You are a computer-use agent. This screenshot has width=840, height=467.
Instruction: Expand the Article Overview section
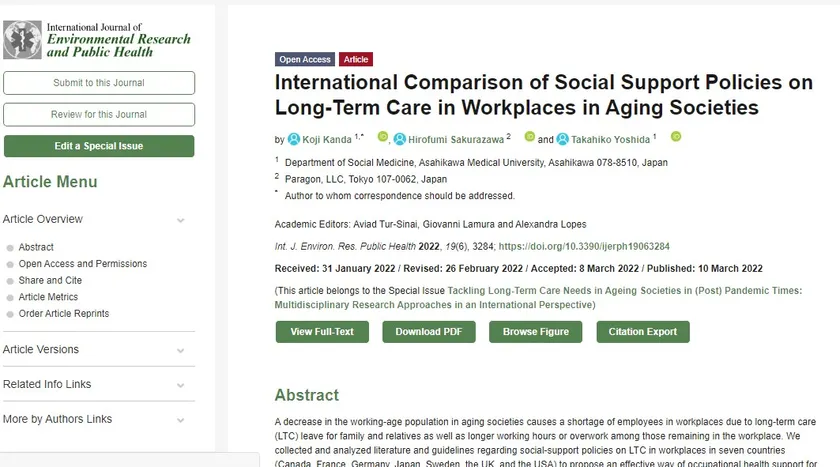[x=181, y=220]
